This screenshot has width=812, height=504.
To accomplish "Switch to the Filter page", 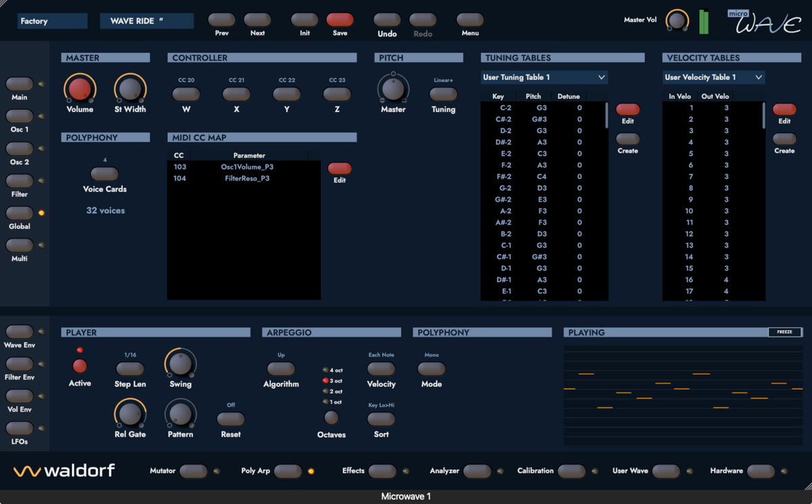I will [x=20, y=181].
